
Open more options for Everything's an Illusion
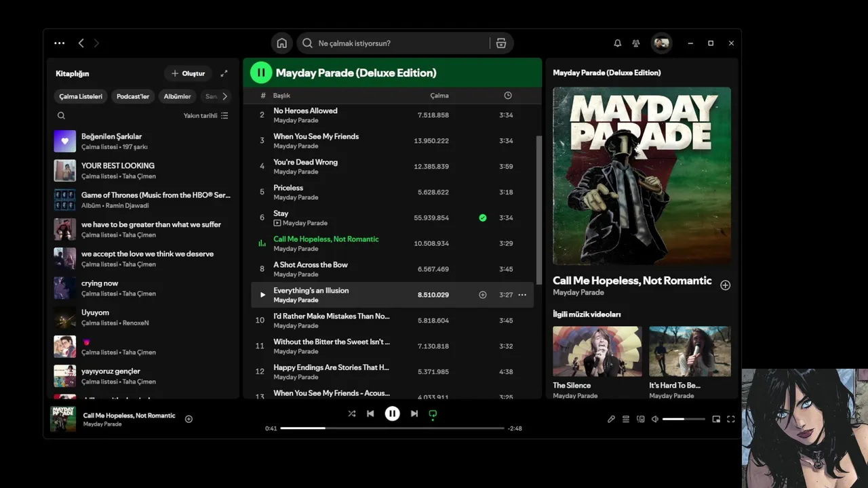pos(522,295)
